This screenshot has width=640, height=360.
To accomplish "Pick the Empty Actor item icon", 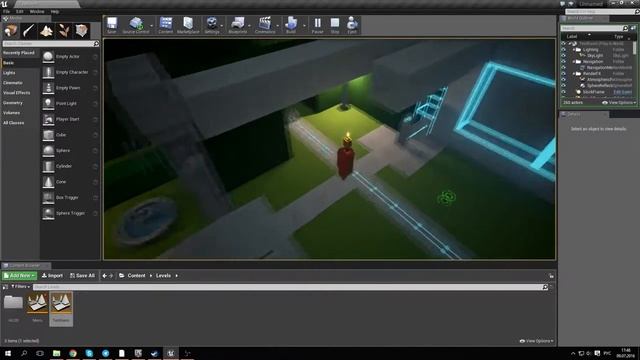I will coord(48,57).
